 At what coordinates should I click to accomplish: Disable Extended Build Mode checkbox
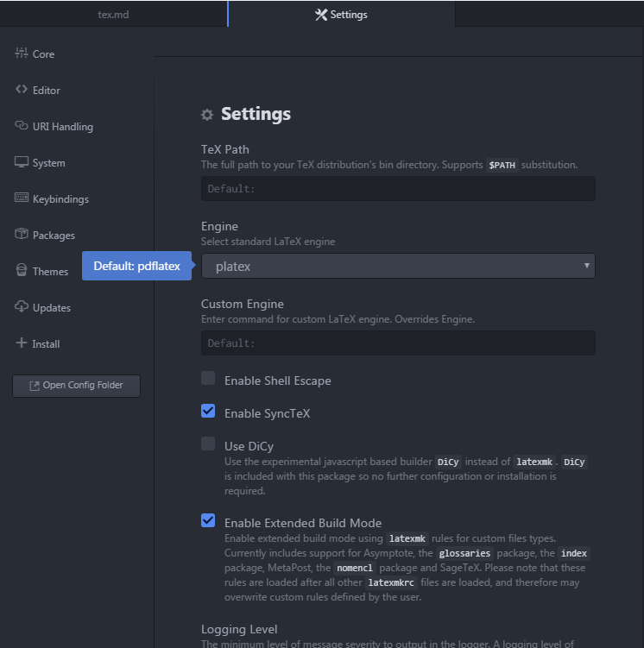click(x=208, y=520)
